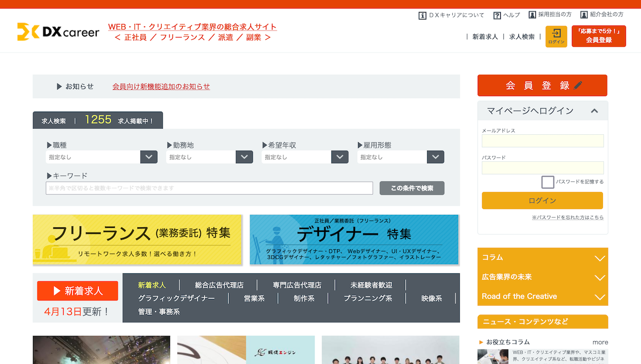This screenshot has width=641, height=364.
Task: Collapse the マイページへログイン panel
Action: 594,111
